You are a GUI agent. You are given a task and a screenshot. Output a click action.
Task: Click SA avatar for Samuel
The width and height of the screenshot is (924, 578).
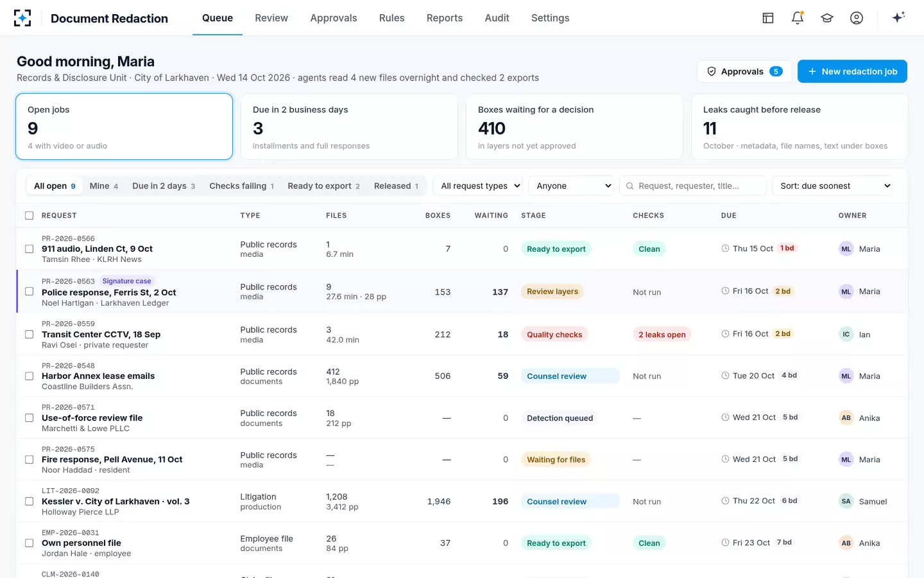(x=846, y=502)
